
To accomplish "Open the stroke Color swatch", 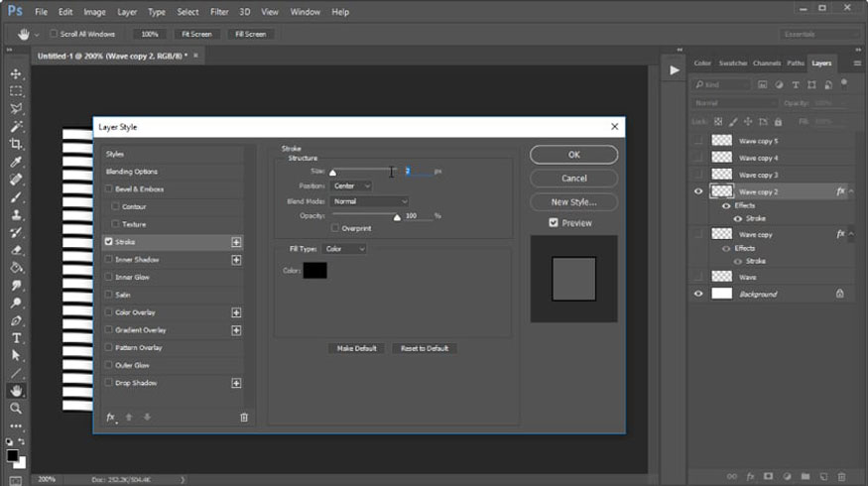I will tap(315, 271).
